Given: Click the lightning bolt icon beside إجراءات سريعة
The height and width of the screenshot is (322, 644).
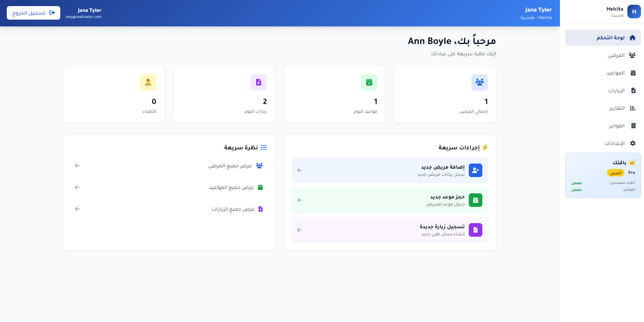Looking at the screenshot, I should [x=486, y=147].
